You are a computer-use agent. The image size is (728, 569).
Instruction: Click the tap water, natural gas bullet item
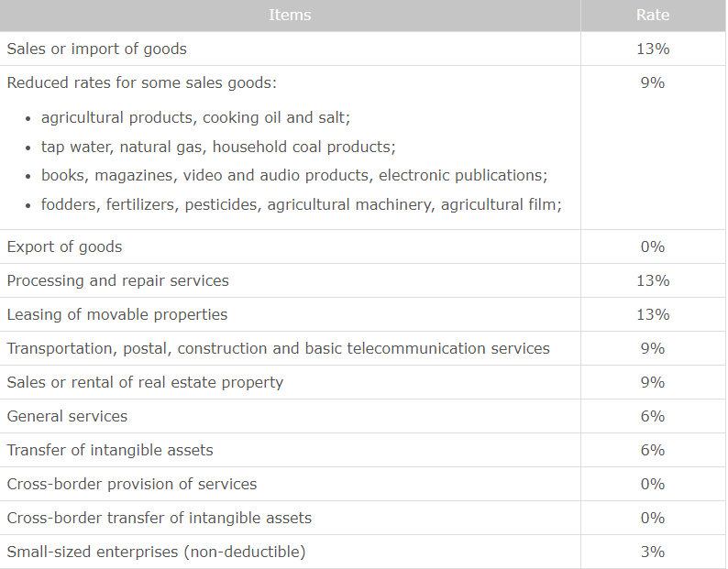click(218, 147)
